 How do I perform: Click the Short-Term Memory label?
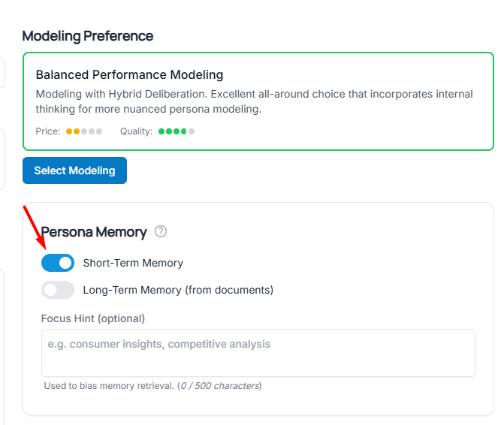pos(133,263)
